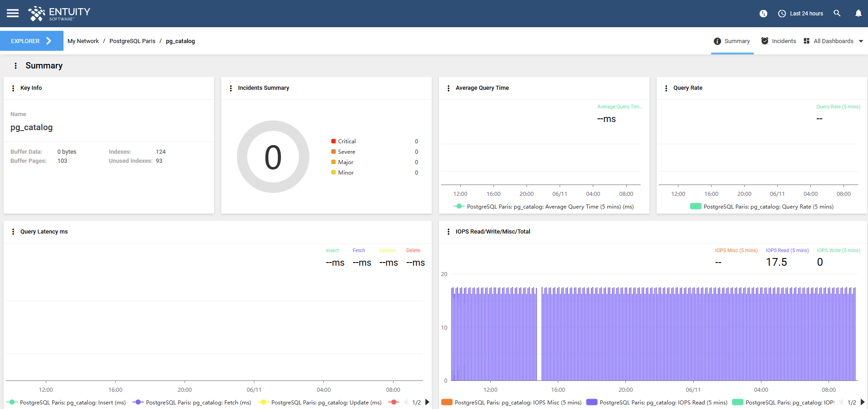This screenshot has width=868, height=409.
Task: Toggle the IOPS Read series legend
Action: pos(657,402)
